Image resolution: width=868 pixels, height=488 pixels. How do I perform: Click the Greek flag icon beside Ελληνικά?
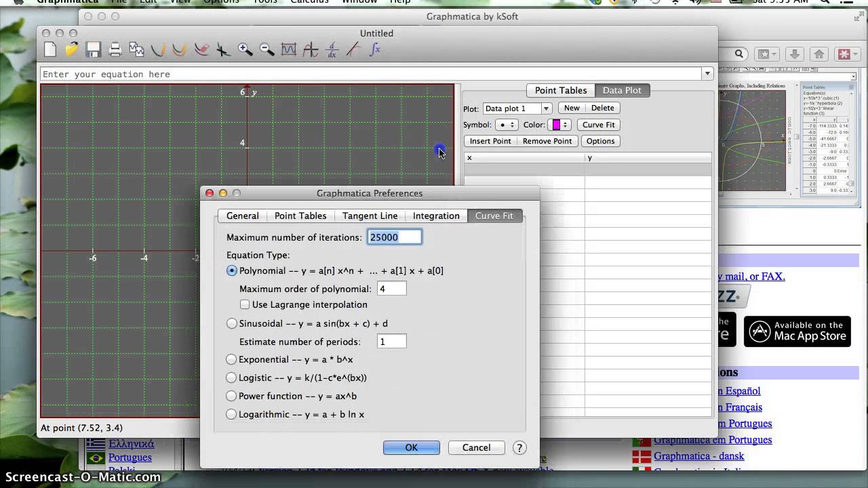point(96,444)
